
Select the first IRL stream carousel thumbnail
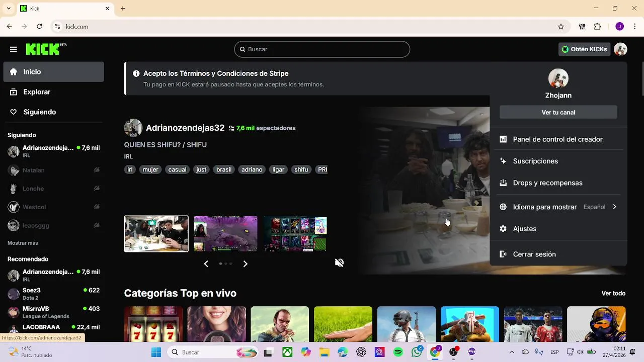click(x=156, y=234)
